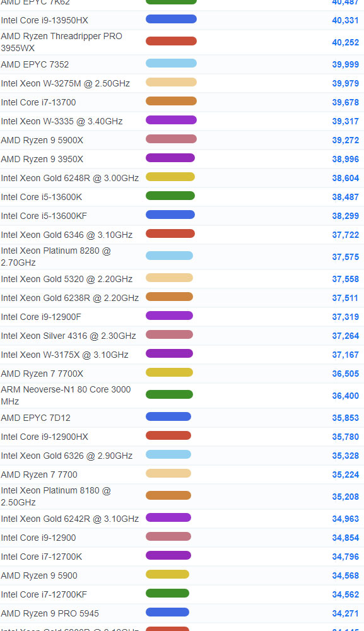Open the AMD Ryzen 9 5900X link
This screenshot has width=364, height=631.
(42, 140)
